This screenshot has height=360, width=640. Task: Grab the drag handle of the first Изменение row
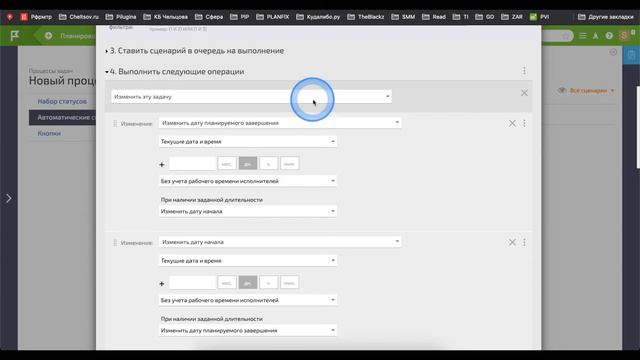click(x=115, y=123)
